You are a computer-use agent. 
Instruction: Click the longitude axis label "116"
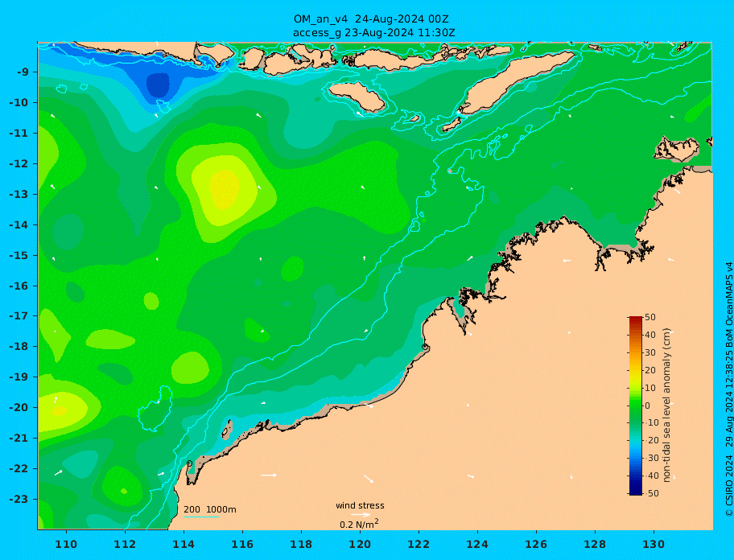242,544
